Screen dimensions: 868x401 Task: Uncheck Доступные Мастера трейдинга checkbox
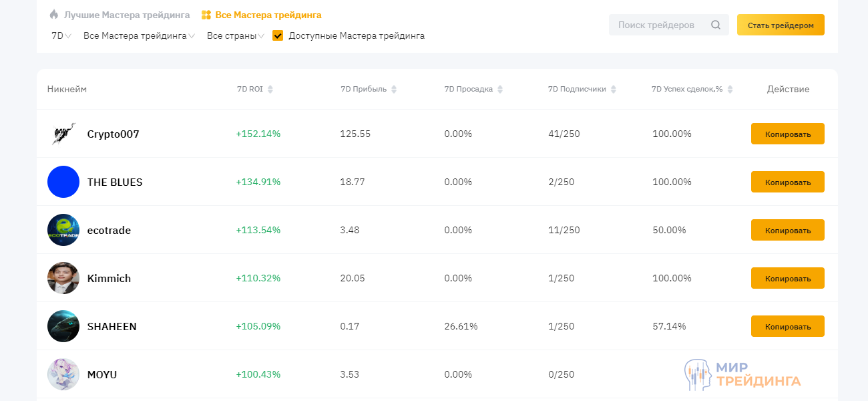pyautogui.click(x=278, y=35)
